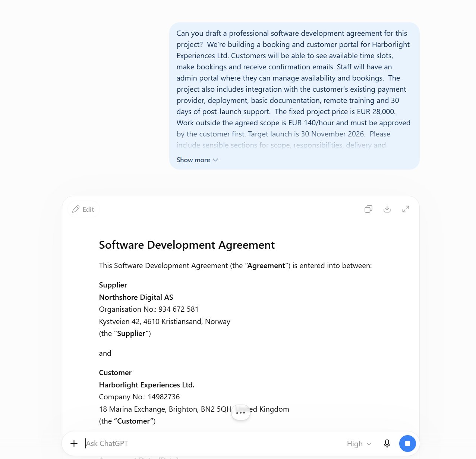The image size is (476, 459).
Task: Click the Software Development Agreement heading
Action: [x=187, y=245]
